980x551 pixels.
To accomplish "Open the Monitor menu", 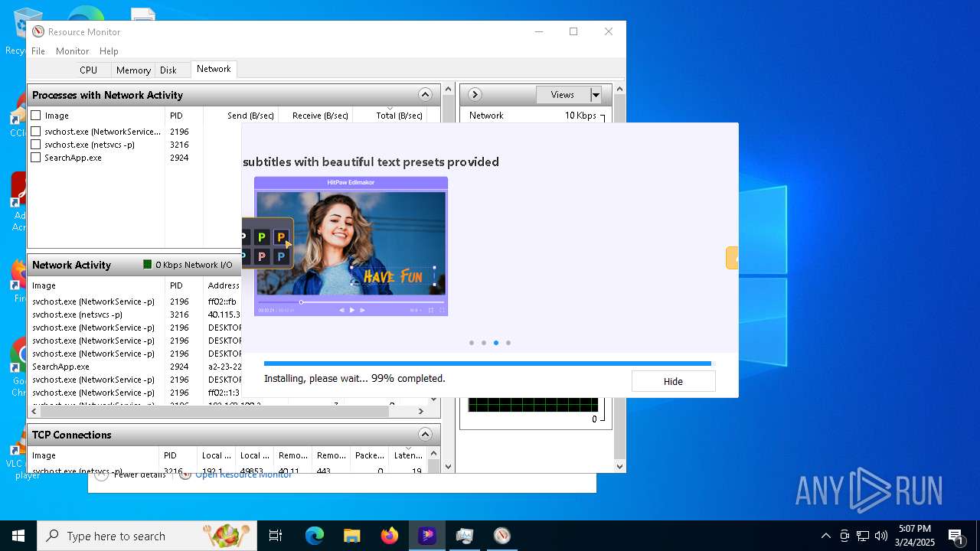I will click(x=73, y=51).
